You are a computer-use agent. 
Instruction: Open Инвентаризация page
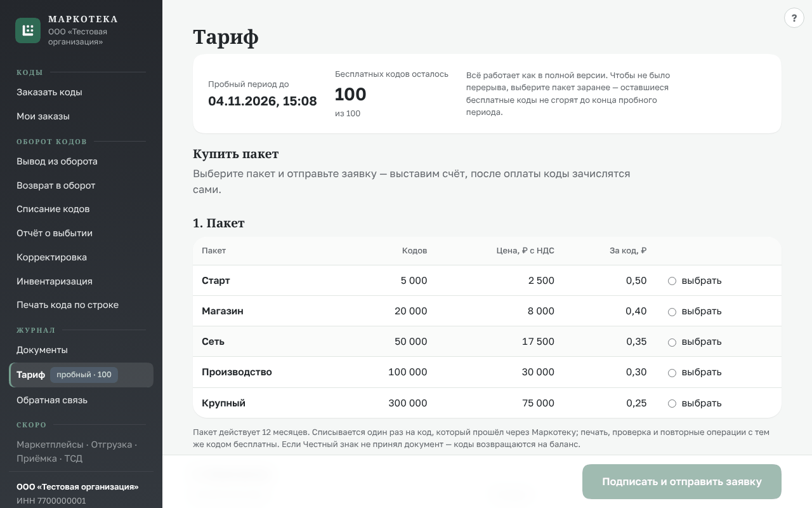(81, 281)
